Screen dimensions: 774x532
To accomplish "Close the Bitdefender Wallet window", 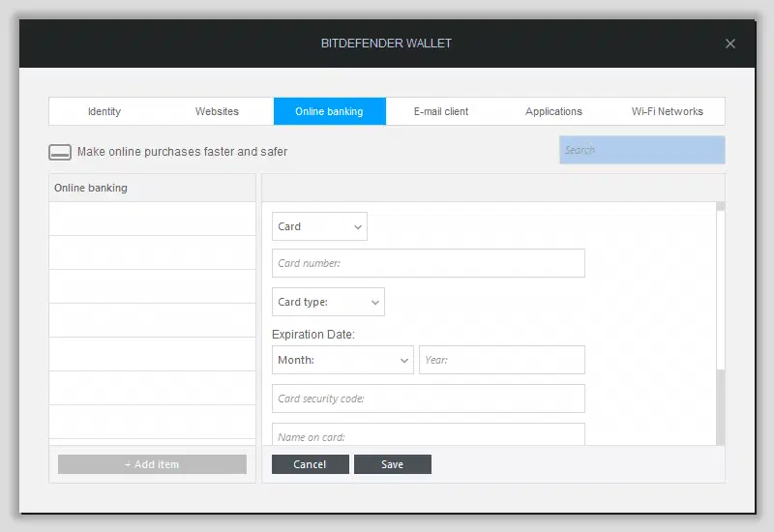I will (x=730, y=44).
